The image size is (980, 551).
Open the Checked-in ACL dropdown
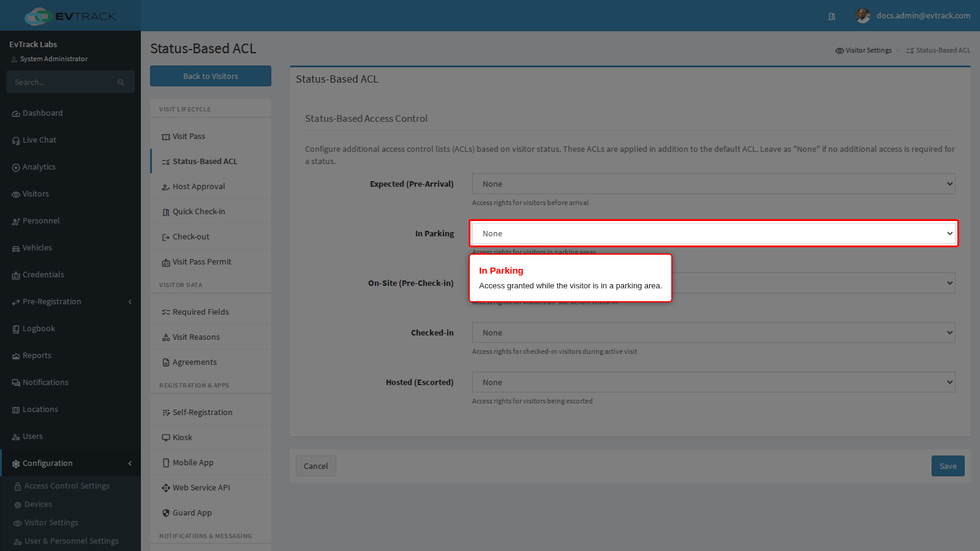point(714,332)
